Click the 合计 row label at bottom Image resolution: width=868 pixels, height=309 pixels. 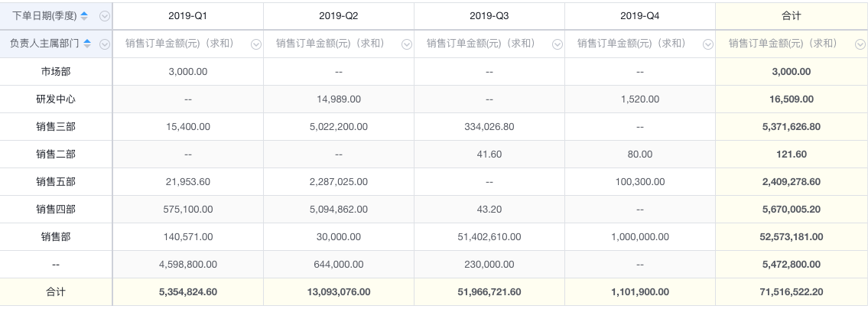tap(56, 292)
